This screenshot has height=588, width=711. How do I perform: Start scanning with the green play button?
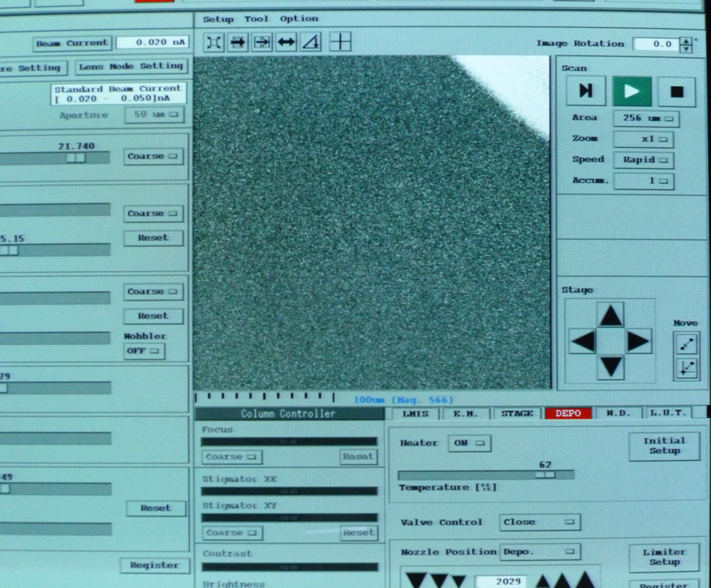pyautogui.click(x=632, y=91)
